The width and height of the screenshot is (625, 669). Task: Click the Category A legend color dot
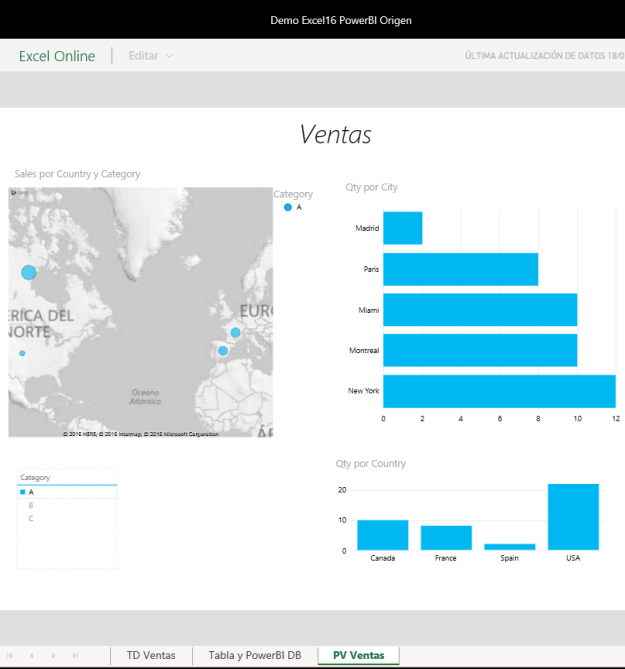tap(288, 207)
